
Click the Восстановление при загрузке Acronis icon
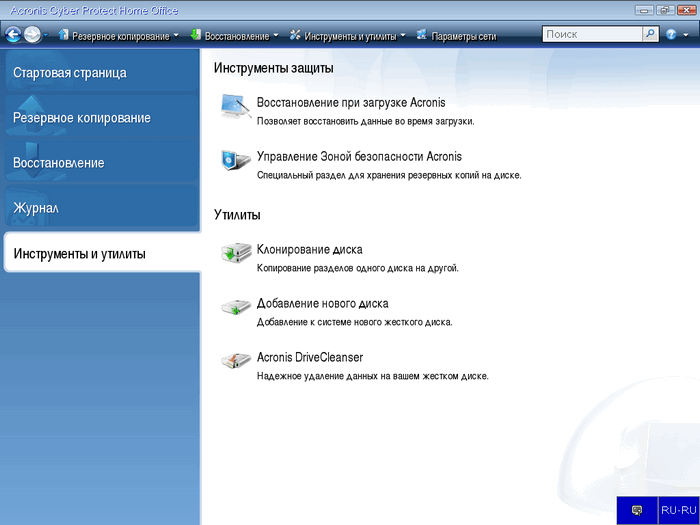[235, 107]
